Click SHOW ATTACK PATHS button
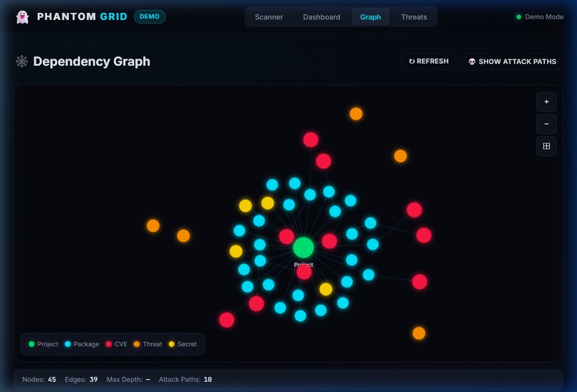The image size is (577, 392). coord(512,62)
